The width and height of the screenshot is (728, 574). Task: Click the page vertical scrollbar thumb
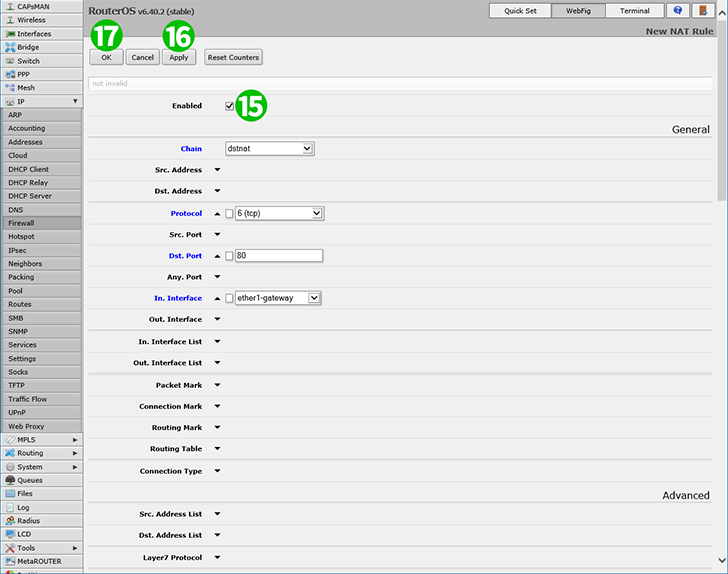pos(722,110)
